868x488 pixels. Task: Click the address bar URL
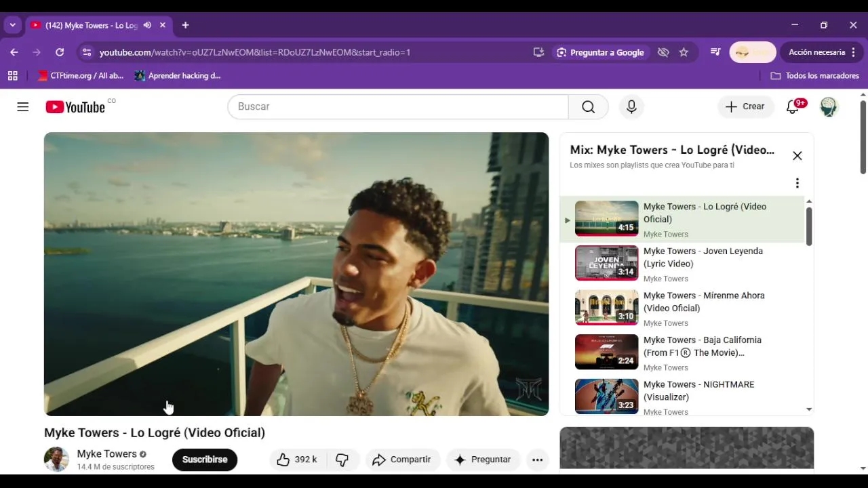click(x=255, y=52)
